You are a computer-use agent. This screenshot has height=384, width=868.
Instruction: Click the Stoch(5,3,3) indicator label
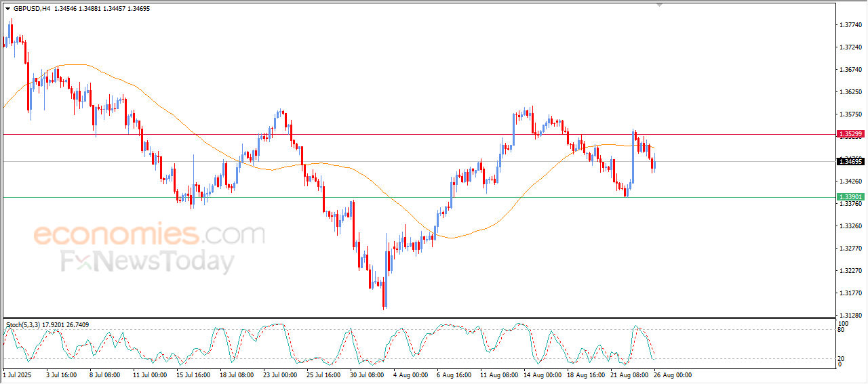point(24,325)
